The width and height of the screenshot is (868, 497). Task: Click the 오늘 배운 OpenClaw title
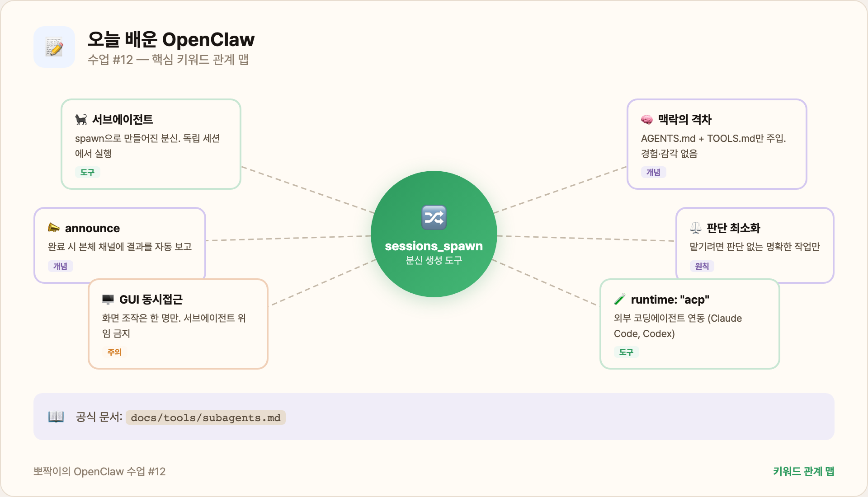coord(171,40)
